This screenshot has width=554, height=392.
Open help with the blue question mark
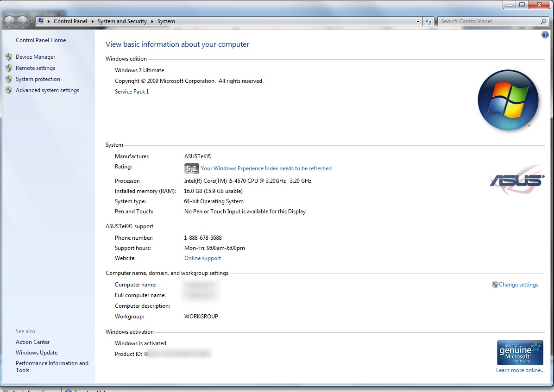click(x=545, y=35)
